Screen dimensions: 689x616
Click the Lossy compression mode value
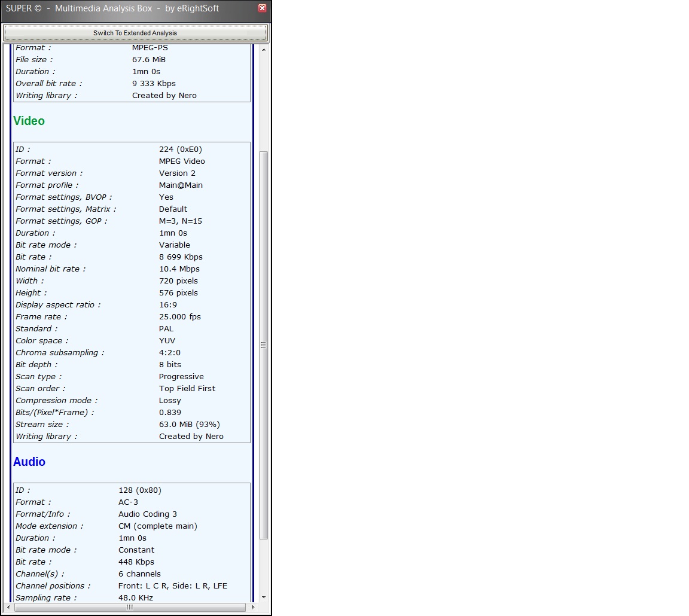(170, 401)
